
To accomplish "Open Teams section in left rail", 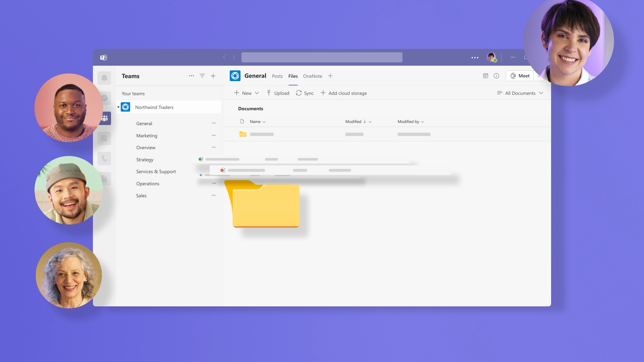I will (105, 118).
